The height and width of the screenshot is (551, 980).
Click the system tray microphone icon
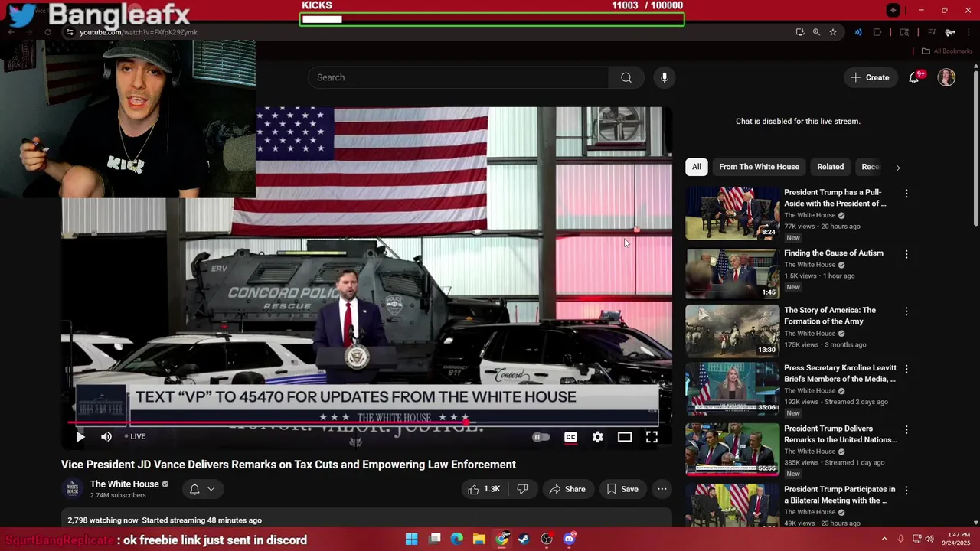[901, 539]
